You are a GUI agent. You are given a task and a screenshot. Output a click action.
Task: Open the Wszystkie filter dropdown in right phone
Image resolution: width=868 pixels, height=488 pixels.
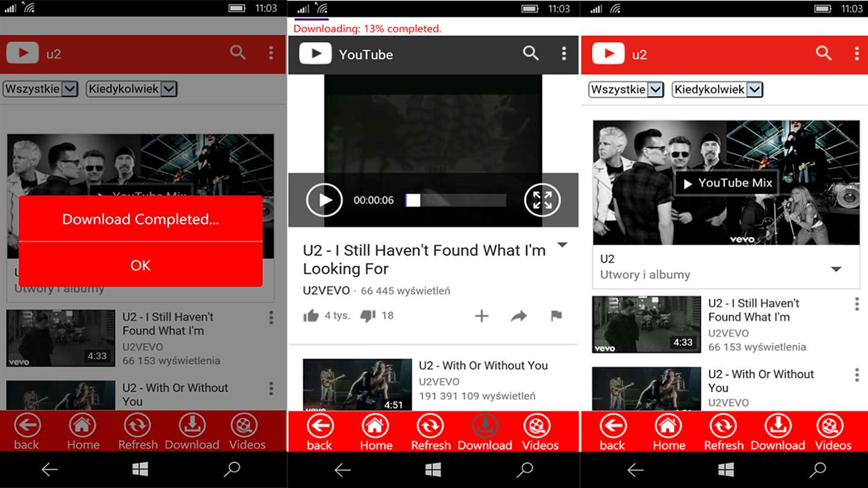tap(626, 90)
